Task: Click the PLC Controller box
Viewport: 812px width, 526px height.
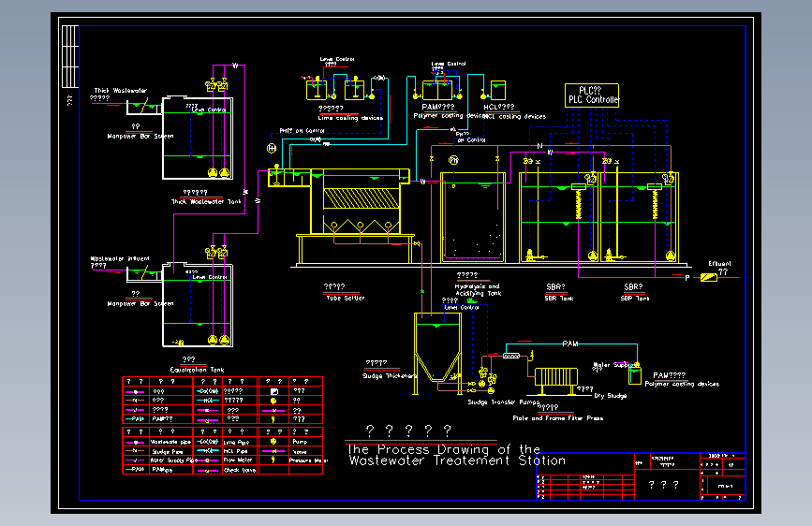Action: [591, 95]
